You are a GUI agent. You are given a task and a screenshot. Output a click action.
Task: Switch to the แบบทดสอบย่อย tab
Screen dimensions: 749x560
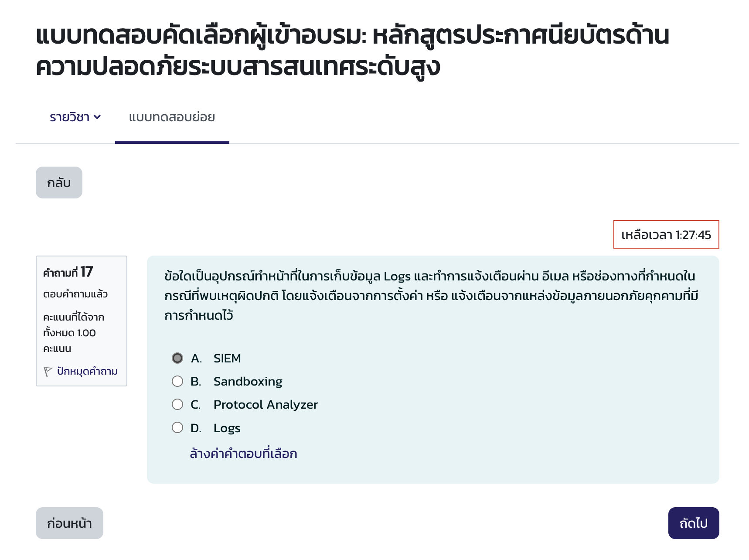pyautogui.click(x=172, y=117)
